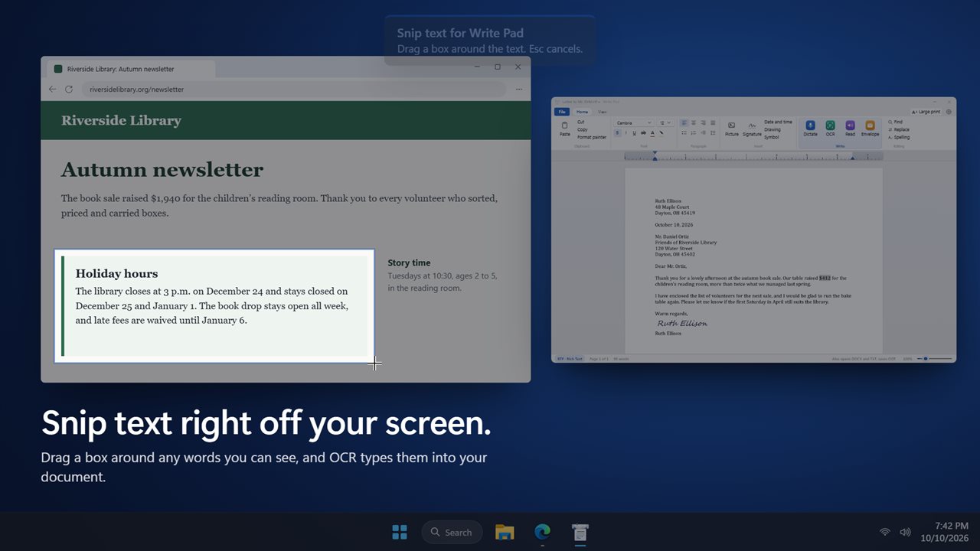
Task: Toggle Bold formatting in Write Pad
Action: pyautogui.click(x=617, y=132)
